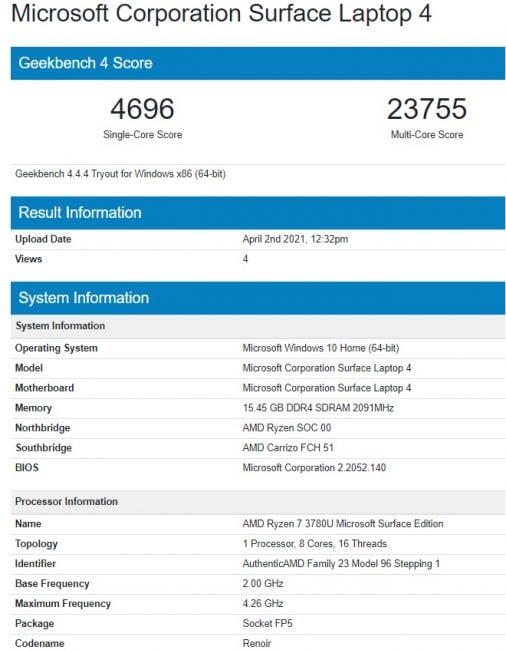Viewport: 506px width, 650px height.
Task: Click the Result Information header
Action: [x=258, y=213]
